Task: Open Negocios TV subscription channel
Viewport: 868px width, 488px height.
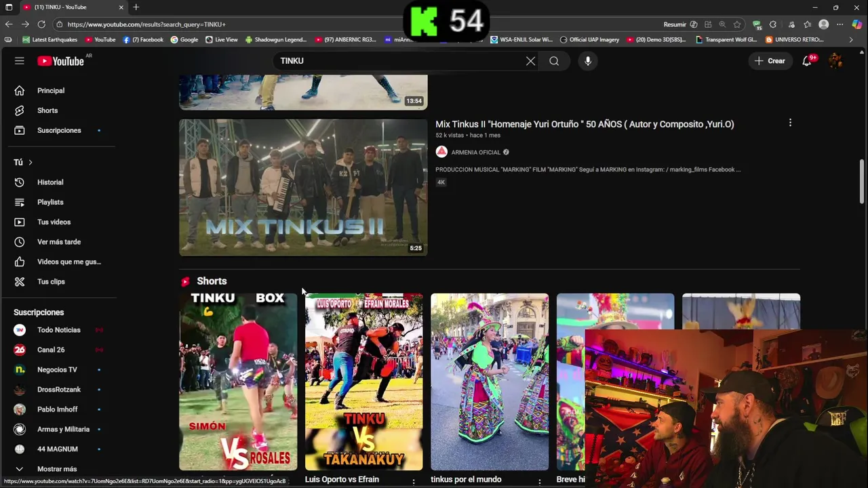Action: click(x=58, y=369)
